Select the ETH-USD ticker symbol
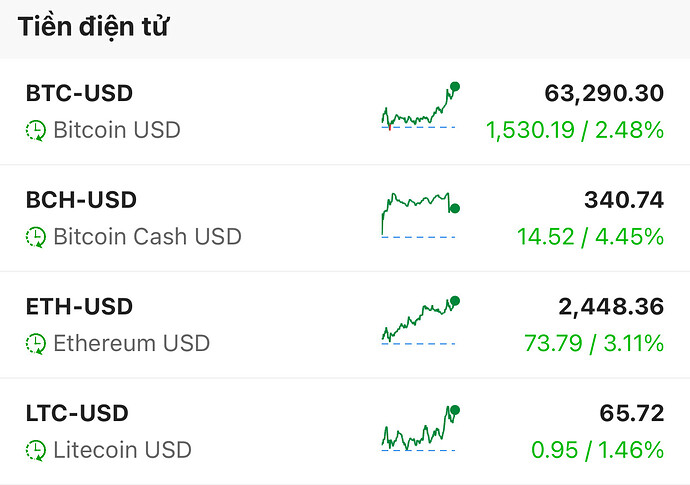 point(79,306)
